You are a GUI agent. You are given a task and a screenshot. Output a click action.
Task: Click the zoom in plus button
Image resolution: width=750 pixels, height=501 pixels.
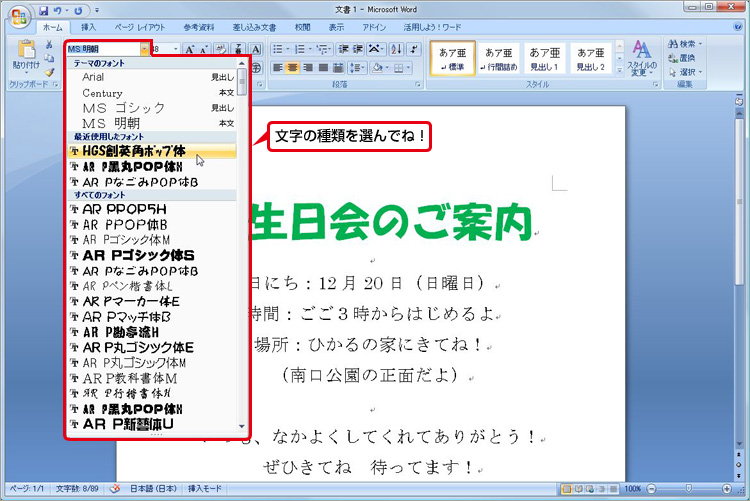tap(727, 489)
